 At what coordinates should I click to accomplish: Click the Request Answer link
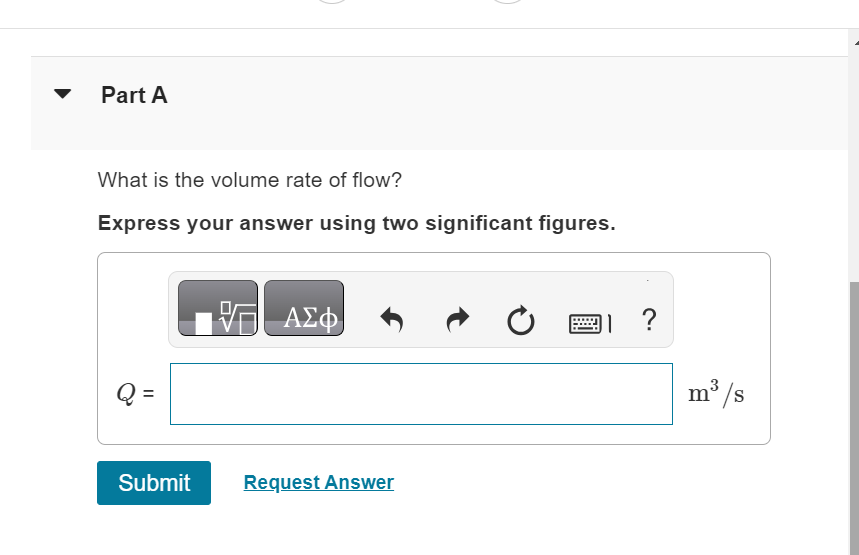[x=319, y=483]
